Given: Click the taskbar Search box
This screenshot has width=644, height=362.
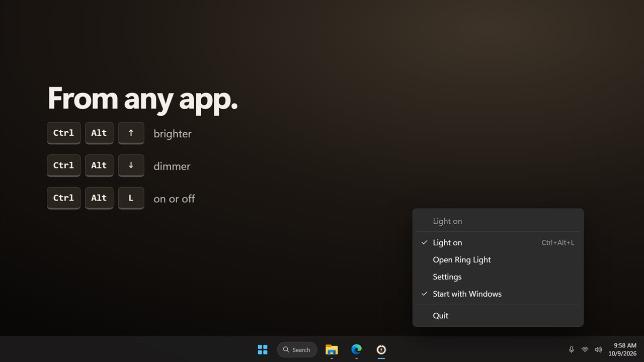Looking at the screenshot, I should [x=297, y=349].
